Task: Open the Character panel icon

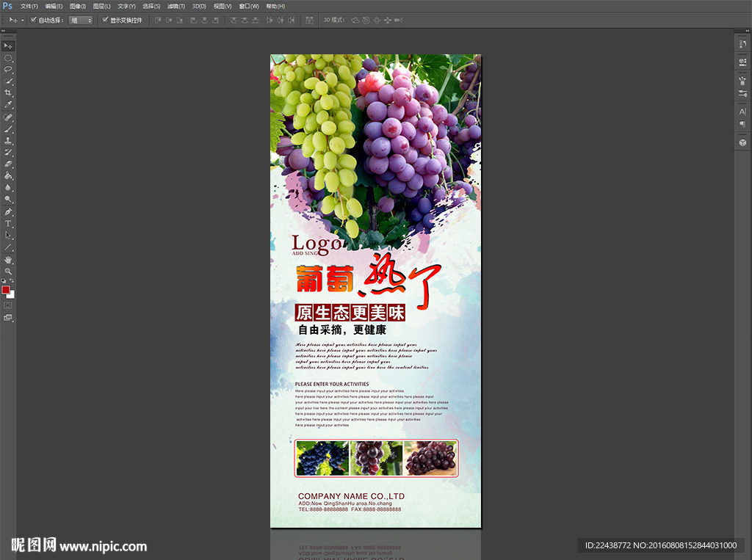Action: point(742,112)
